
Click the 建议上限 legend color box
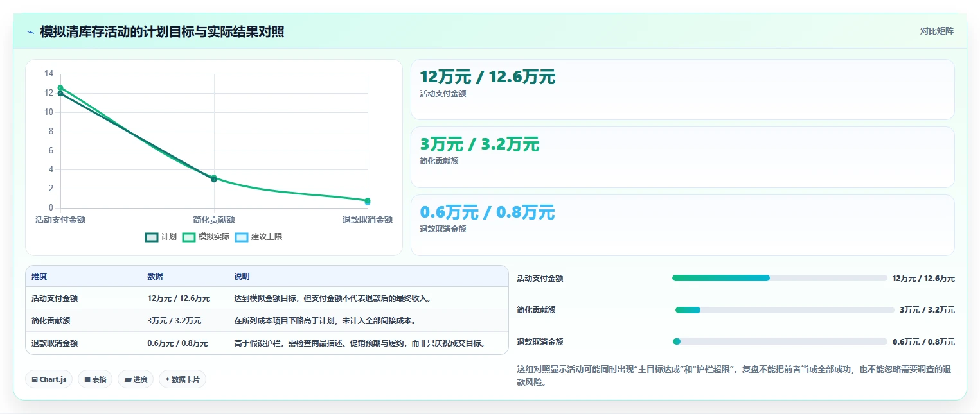coord(241,237)
